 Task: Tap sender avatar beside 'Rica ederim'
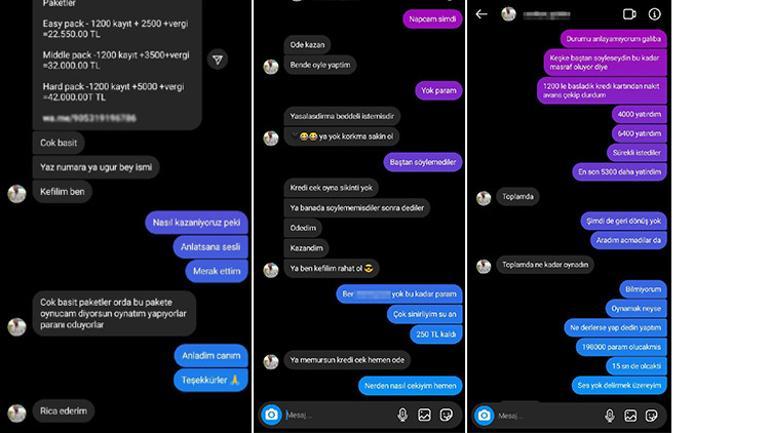click(17, 413)
